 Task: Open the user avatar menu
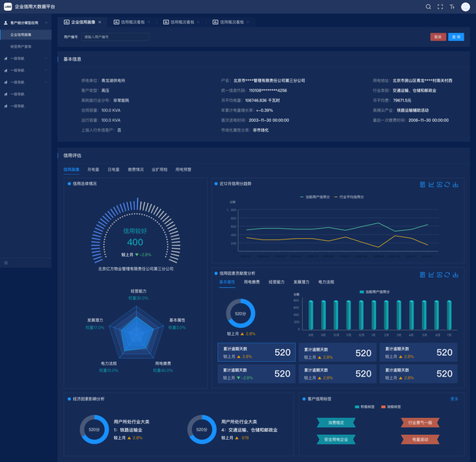tap(465, 7)
